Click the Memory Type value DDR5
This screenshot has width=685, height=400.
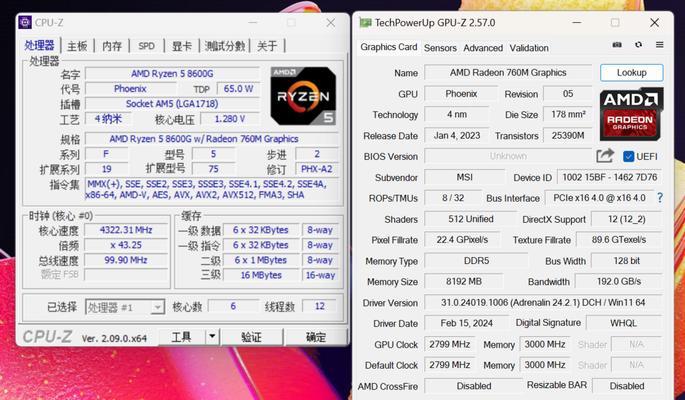click(476, 261)
